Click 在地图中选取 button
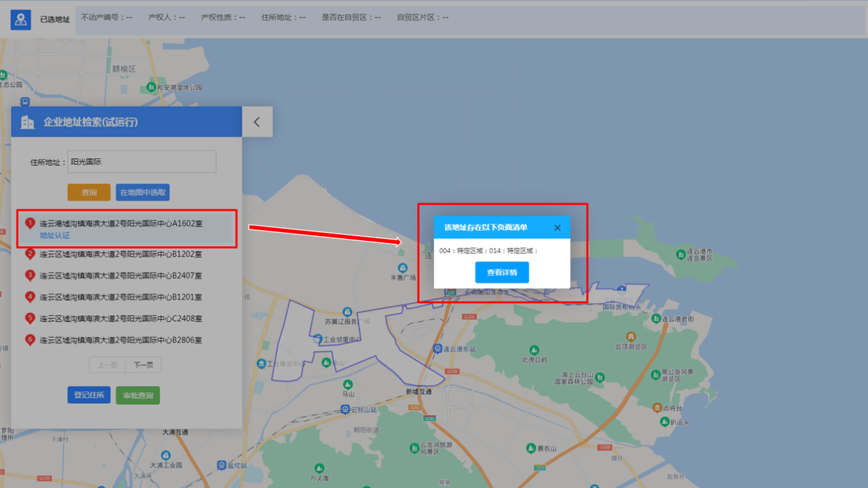 (142, 193)
